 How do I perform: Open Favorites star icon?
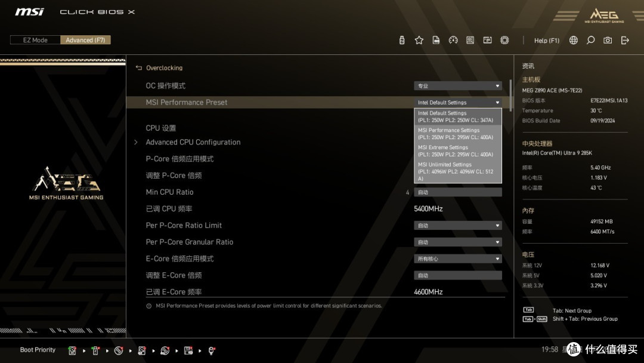pos(419,40)
